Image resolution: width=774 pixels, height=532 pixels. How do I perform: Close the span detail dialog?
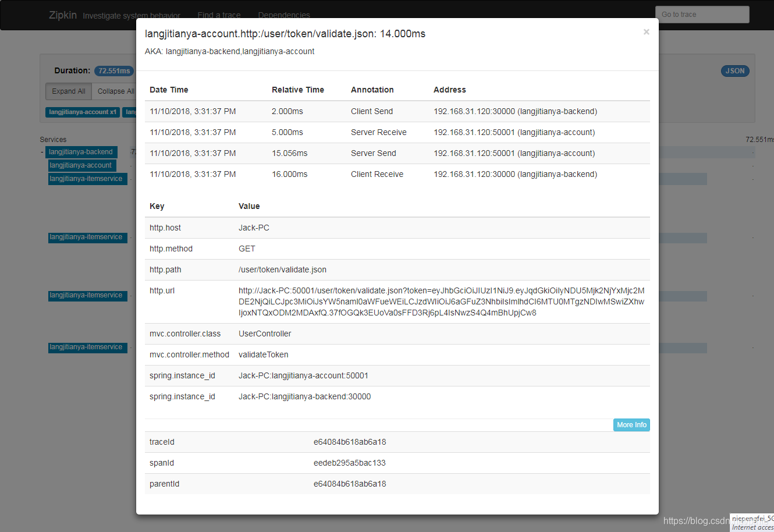(x=646, y=32)
